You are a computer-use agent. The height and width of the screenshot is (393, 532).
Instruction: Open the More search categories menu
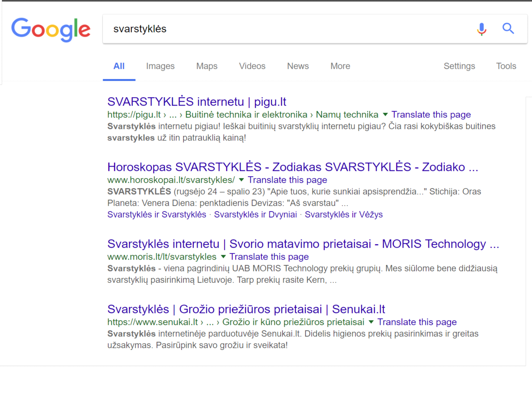[340, 66]
